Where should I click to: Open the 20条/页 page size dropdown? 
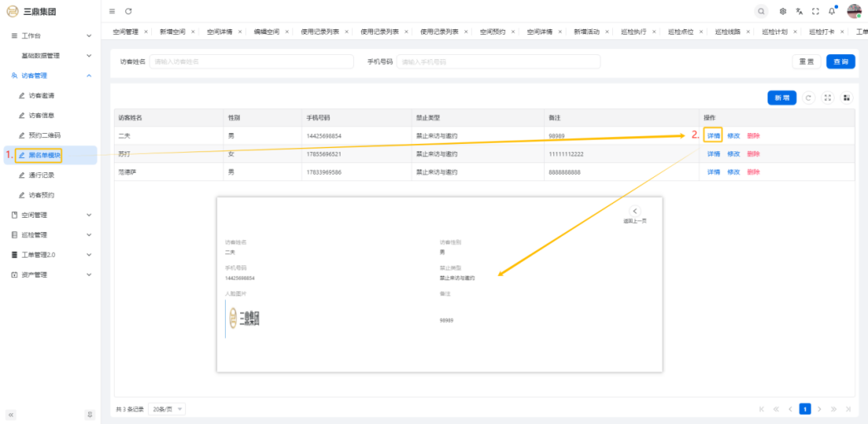[x=167, y=409]
